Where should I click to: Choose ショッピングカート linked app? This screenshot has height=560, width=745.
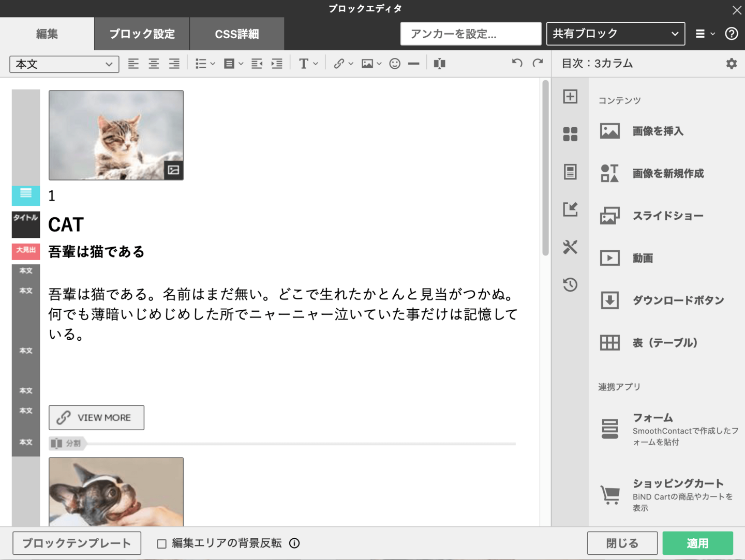tap(667, 495)
